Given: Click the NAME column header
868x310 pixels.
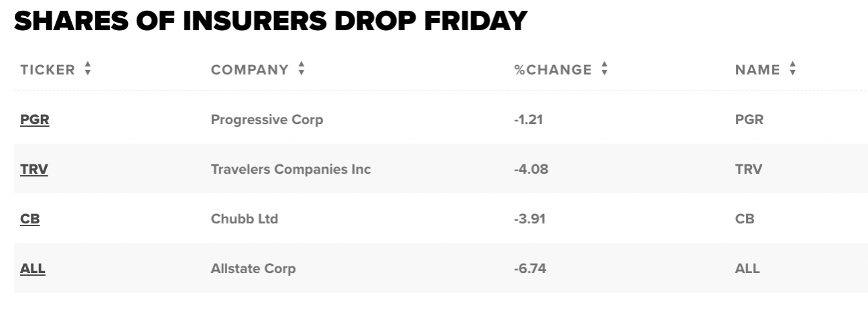Looking at the screenshot, I should click(757, 70).
